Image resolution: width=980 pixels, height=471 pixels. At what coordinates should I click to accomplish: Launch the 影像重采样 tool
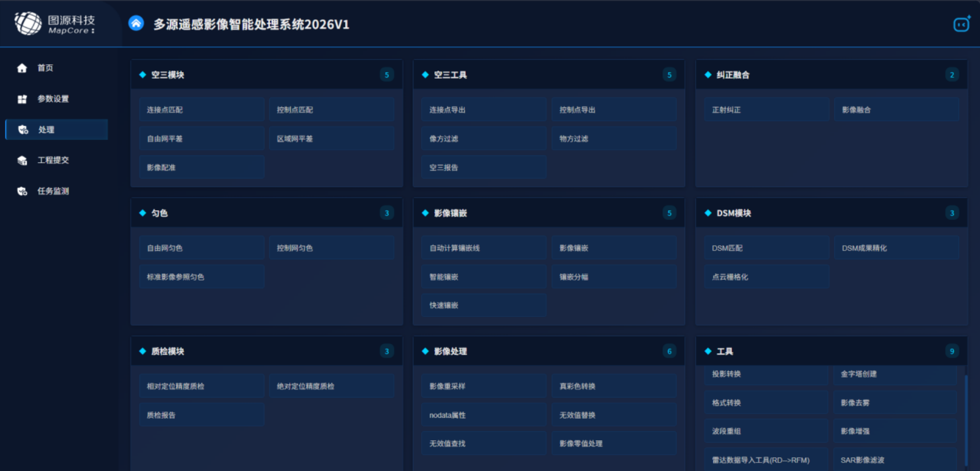(x=485, y=386)
